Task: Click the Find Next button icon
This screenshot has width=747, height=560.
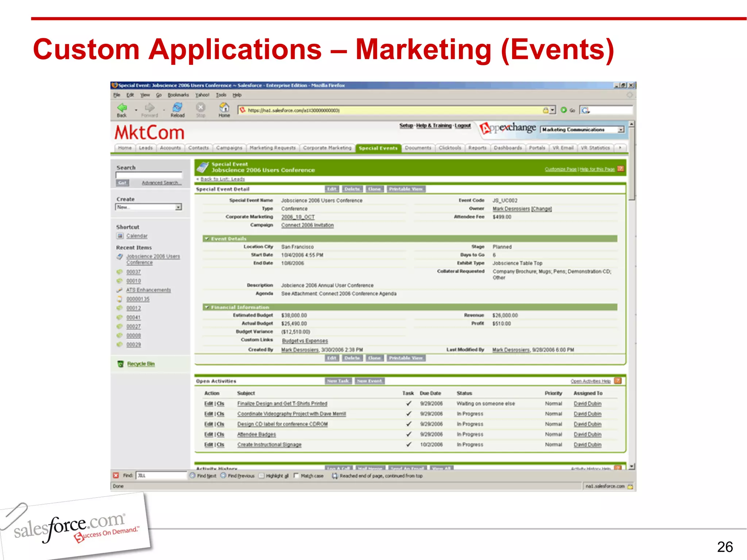Action: click(x=193, y=475)
